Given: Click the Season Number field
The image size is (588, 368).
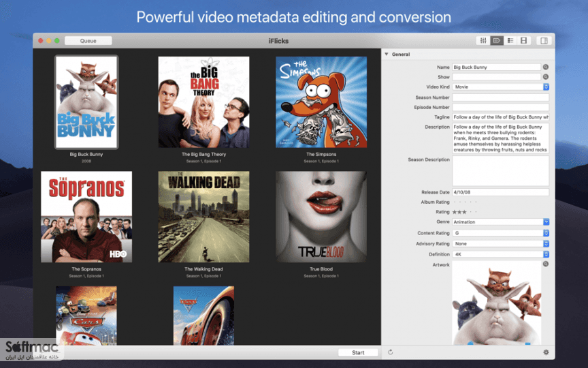Looking at the screenshot, I should [x=501, y=97].
